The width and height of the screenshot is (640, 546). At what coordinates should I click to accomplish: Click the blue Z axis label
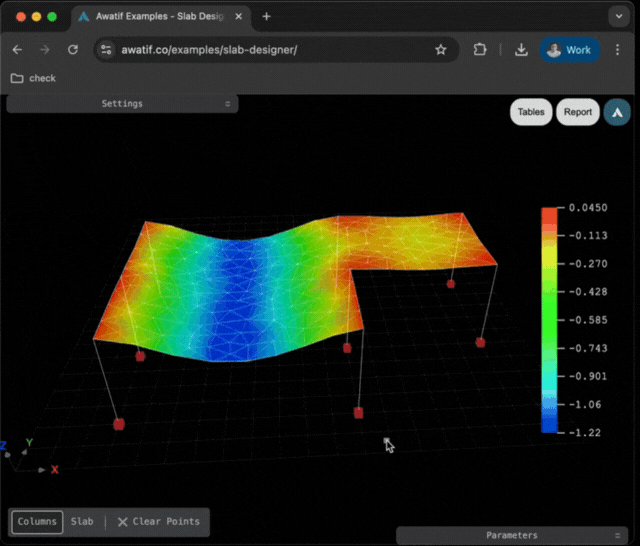tap(3, 445)
